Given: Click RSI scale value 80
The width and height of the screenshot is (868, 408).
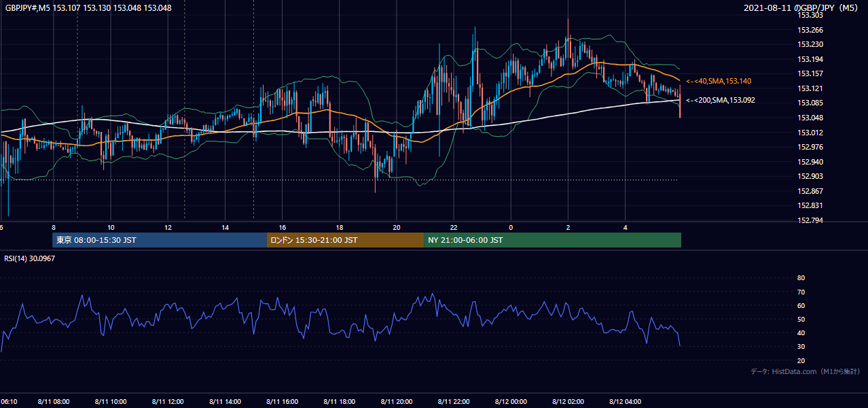Looking at the screenshot, I should click(801, 278).
